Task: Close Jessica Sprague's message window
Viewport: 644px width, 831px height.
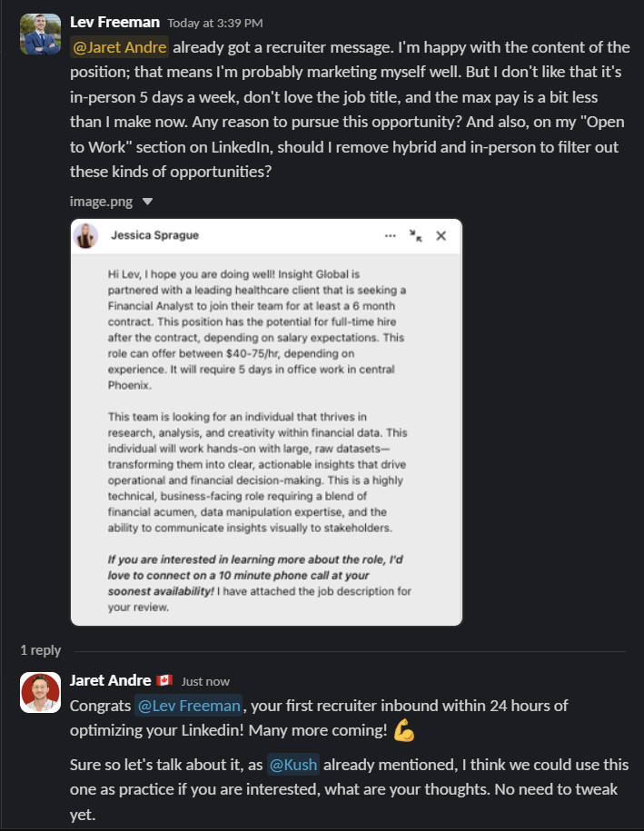Action: [x=441, y=236]
